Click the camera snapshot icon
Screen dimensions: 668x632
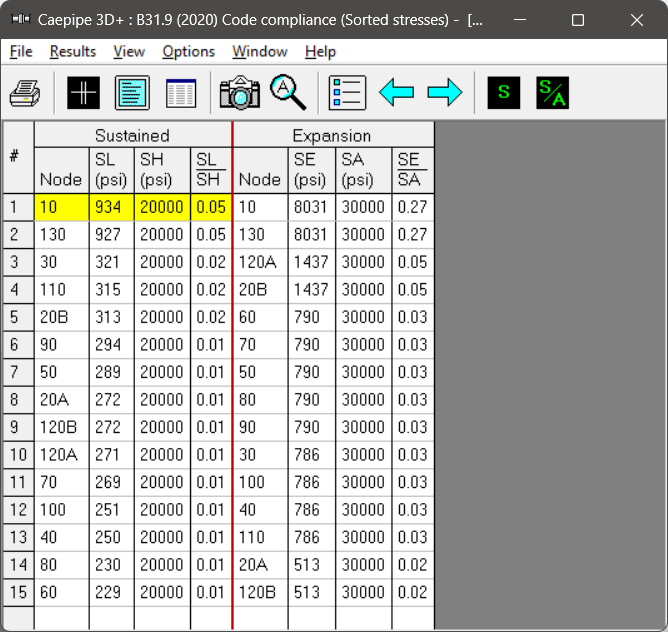pos(240,93)
